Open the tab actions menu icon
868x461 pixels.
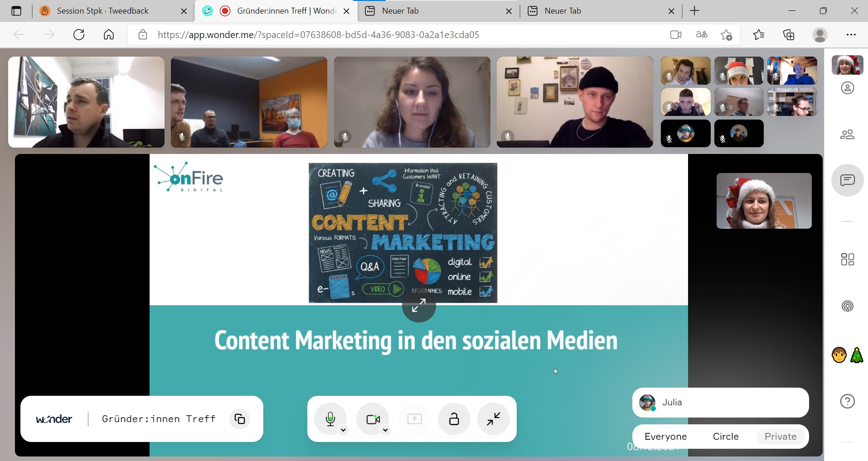[x=16, y=11]
